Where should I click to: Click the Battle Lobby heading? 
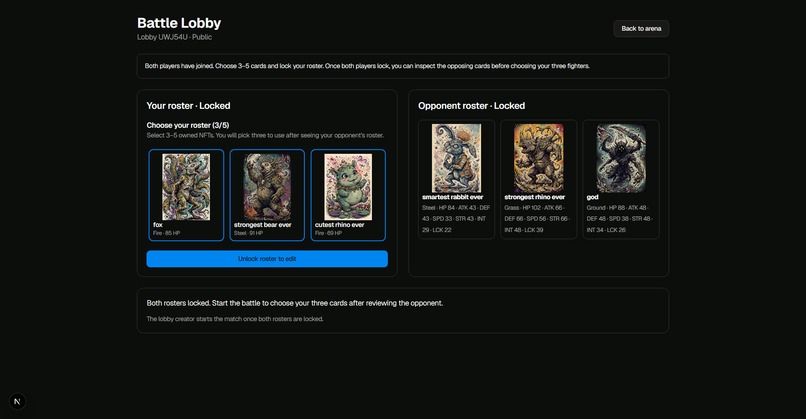pos(179,23)
